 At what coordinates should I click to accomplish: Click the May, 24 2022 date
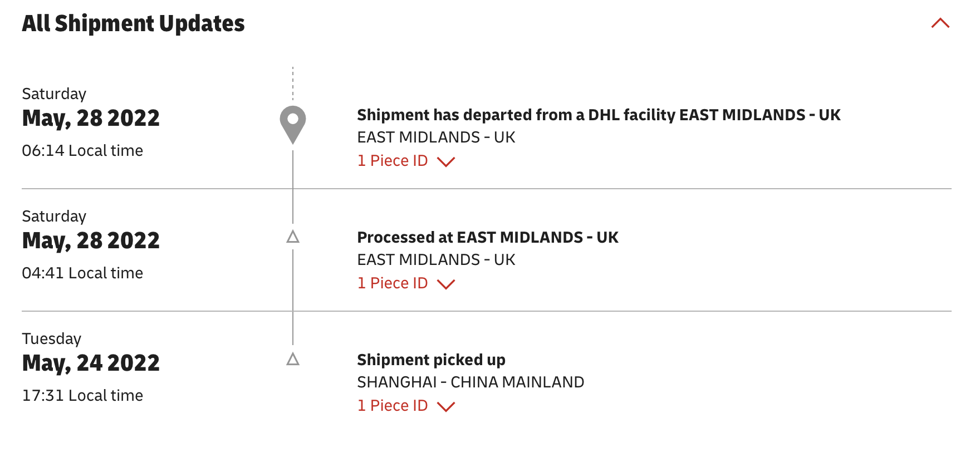(91, 363)
